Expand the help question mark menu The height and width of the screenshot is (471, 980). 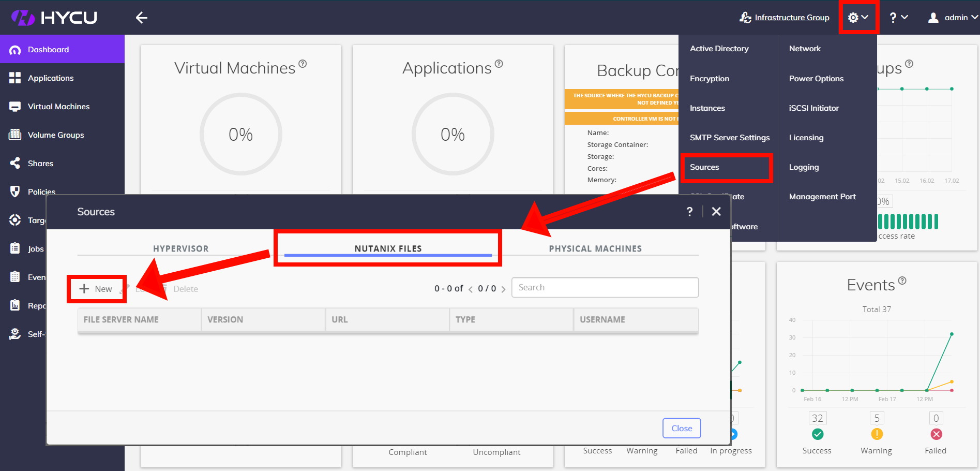[899, 18]
